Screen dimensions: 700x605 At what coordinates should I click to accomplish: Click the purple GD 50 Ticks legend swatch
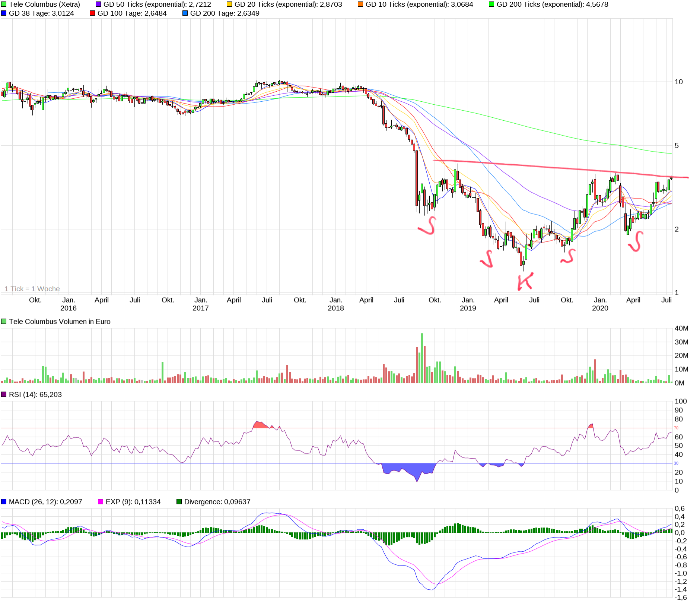click(98, 4)
